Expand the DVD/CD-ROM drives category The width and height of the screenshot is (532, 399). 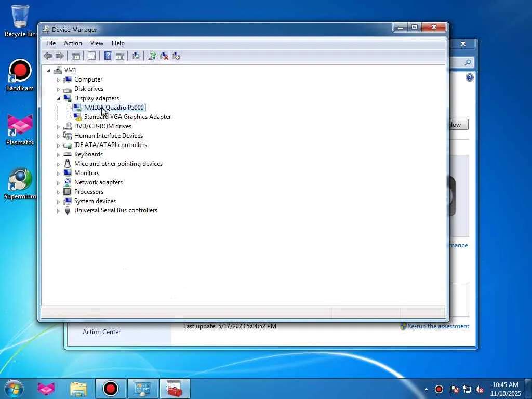[x=58, y=127]
